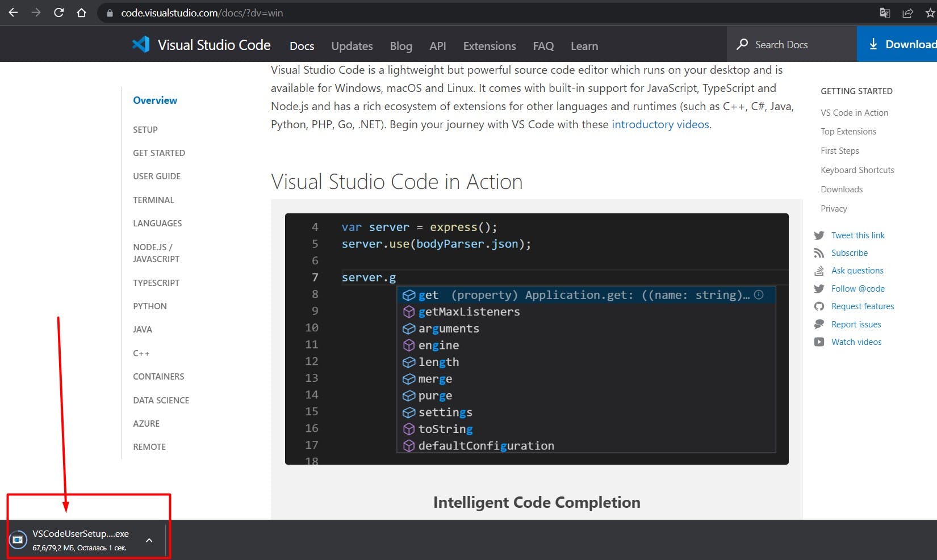Expand the LANGUAGES sidebar section
The image size is (937, 560).
(x=157, y=224)
